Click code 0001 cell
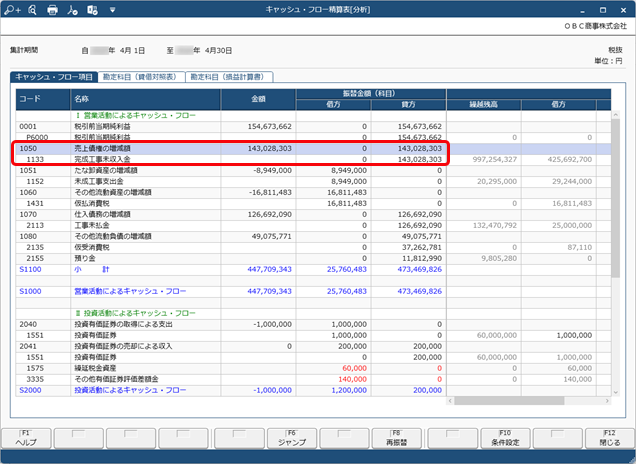The image size is (636, 464). [x=43, y=127]
